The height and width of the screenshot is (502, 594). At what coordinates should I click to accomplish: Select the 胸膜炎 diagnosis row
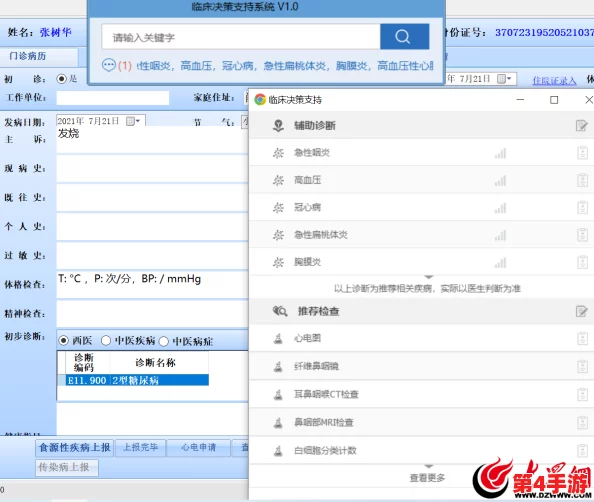point(421,262)
